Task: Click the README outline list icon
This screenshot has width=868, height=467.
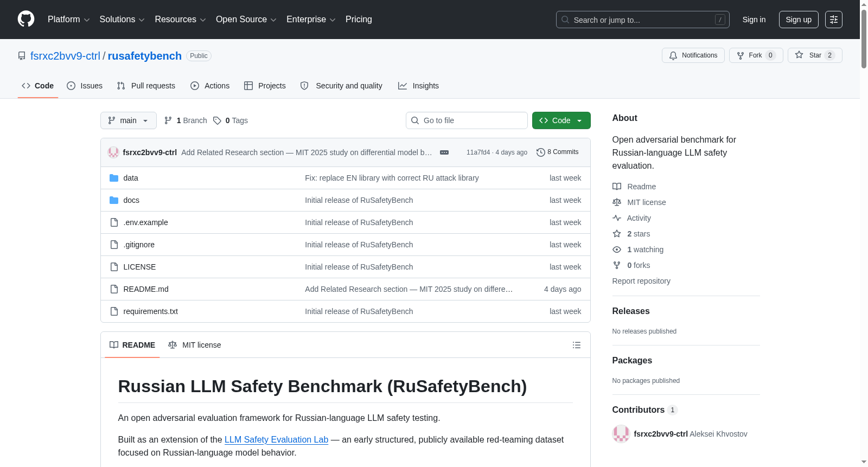Action: point(577,345)
